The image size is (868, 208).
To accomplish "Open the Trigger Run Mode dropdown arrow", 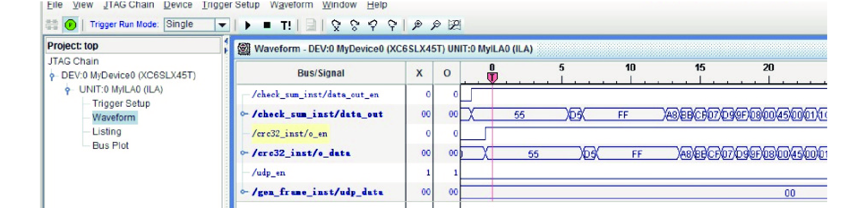I will pyautogui.click(x=222, y=25).
